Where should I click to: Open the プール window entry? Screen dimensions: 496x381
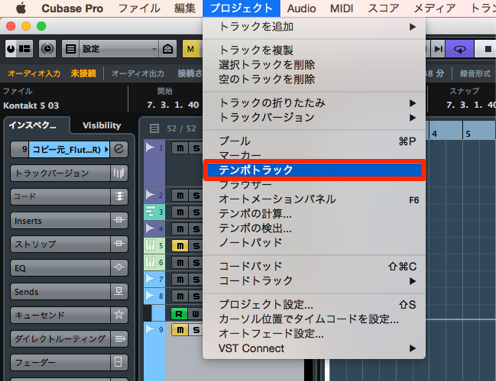314,141
